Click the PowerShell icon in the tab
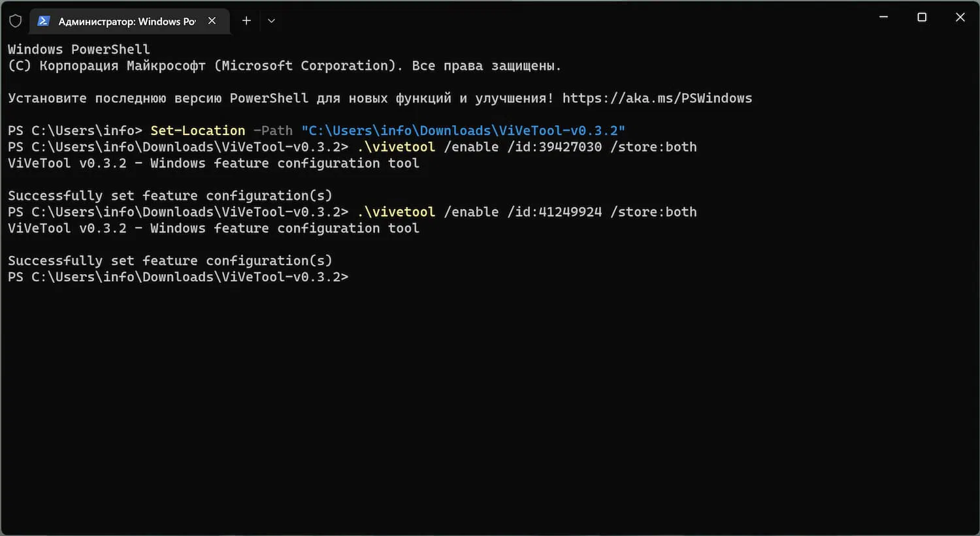Viewport: 980px width, 536px height. pos(44,21)
